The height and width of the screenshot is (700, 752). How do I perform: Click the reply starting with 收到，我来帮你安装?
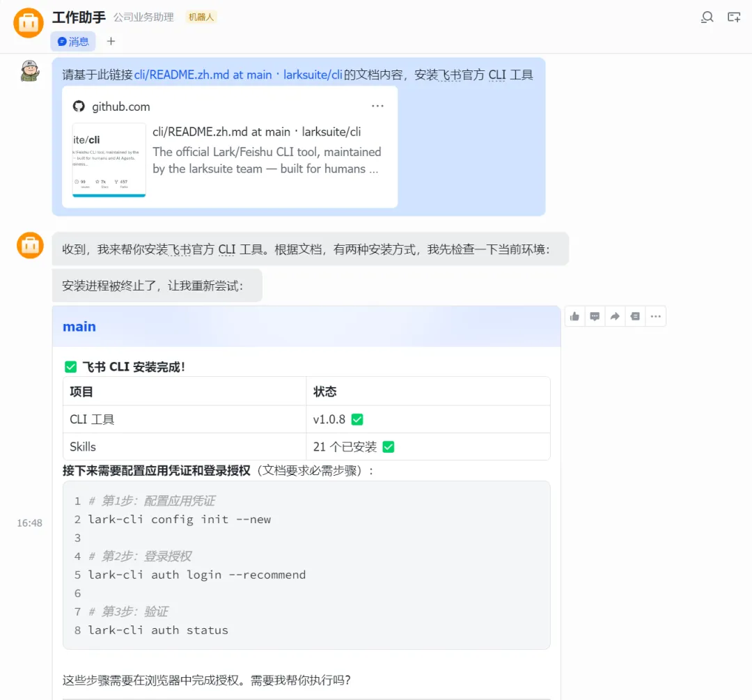(311, 249)
